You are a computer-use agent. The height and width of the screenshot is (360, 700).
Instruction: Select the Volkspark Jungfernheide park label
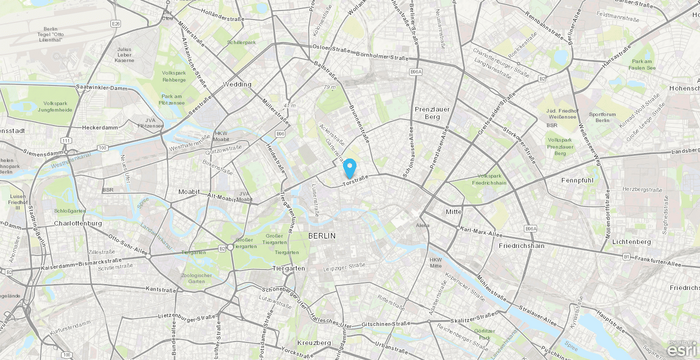click(55, 106)
